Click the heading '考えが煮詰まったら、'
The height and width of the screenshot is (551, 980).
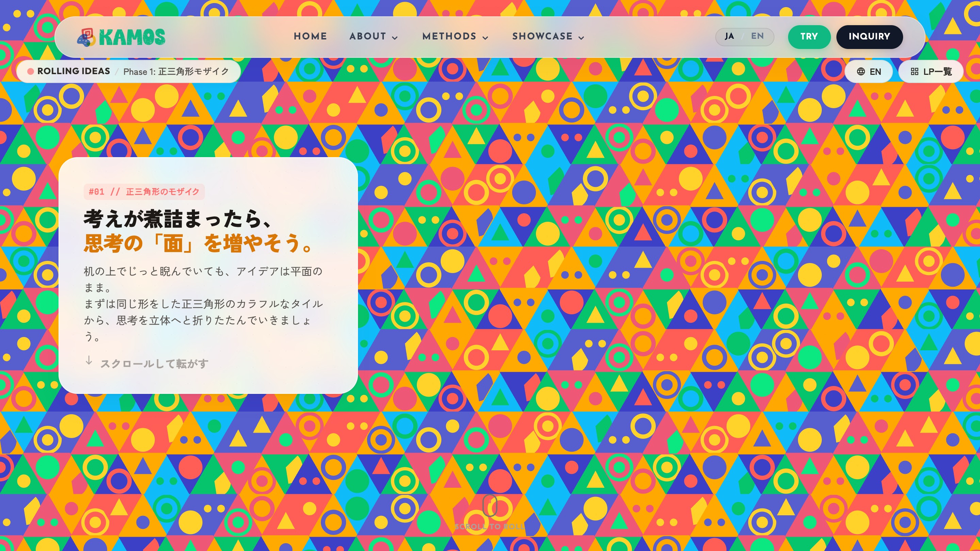point(178,219)
